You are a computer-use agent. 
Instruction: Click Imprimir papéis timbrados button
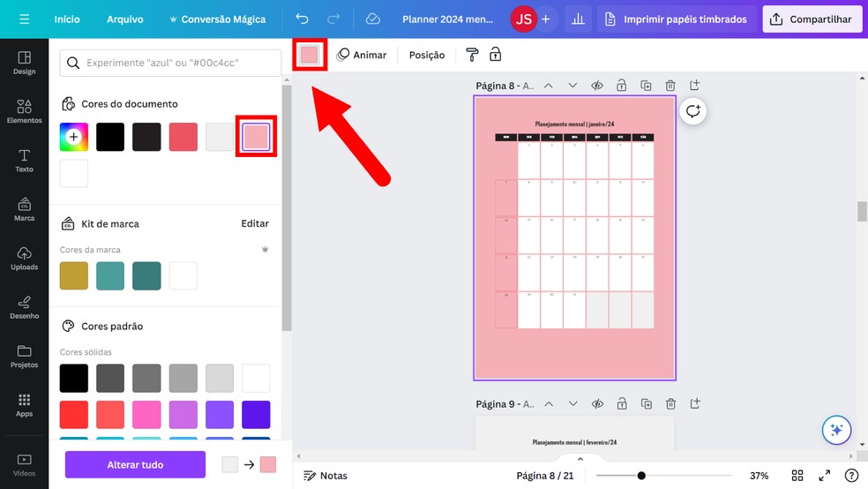point(677,19)
